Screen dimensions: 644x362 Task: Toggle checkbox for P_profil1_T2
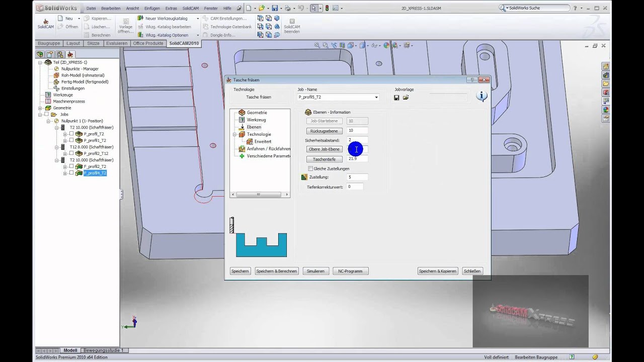(71, 140)
